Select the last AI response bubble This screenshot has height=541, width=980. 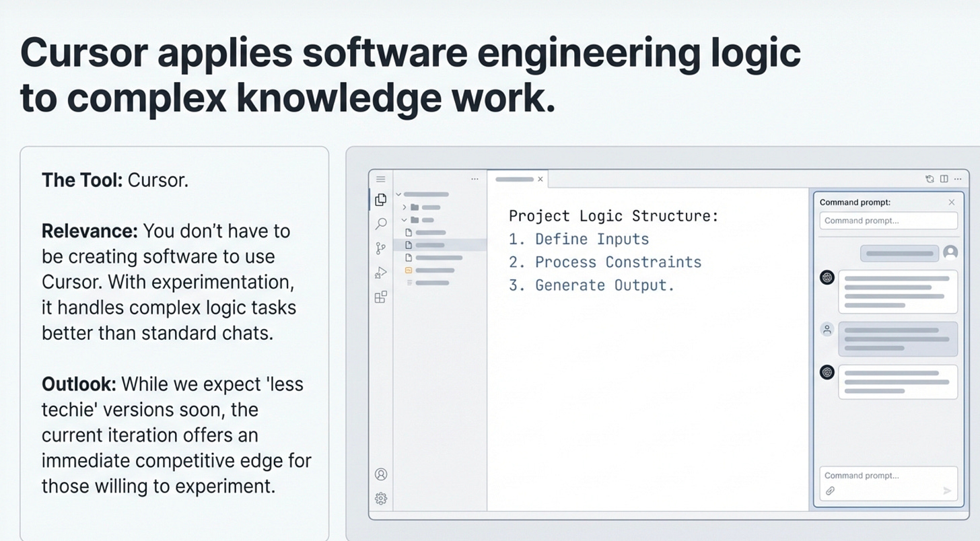tap(898, 382)
